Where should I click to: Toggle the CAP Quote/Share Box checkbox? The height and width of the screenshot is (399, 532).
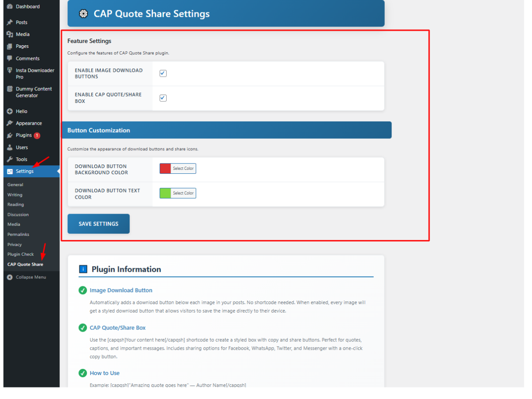163,98
